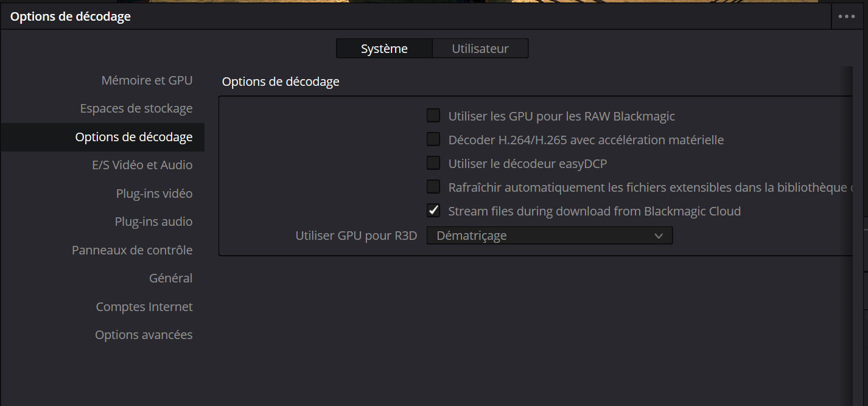Switch to the Utilisateur tab
The height and width of the screenshot is (406, 868).
tap(480, 49)
